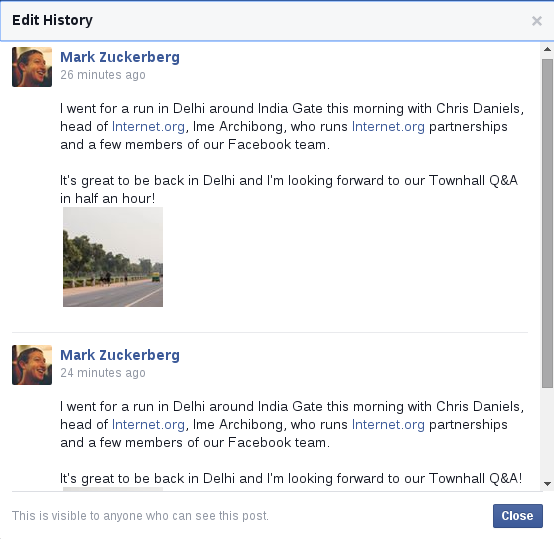The image size is (554, 539).
Task: Click the scrollbar track below the thumb
Action: [x=547, y=433]
